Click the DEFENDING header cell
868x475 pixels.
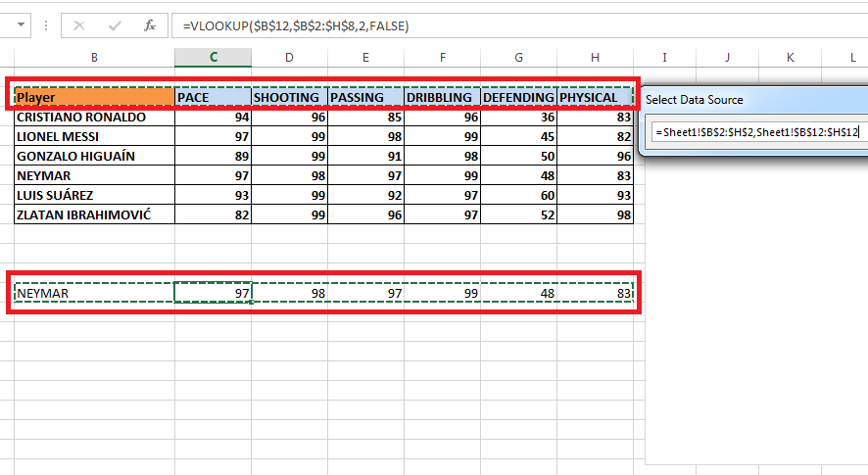(518, 97)
